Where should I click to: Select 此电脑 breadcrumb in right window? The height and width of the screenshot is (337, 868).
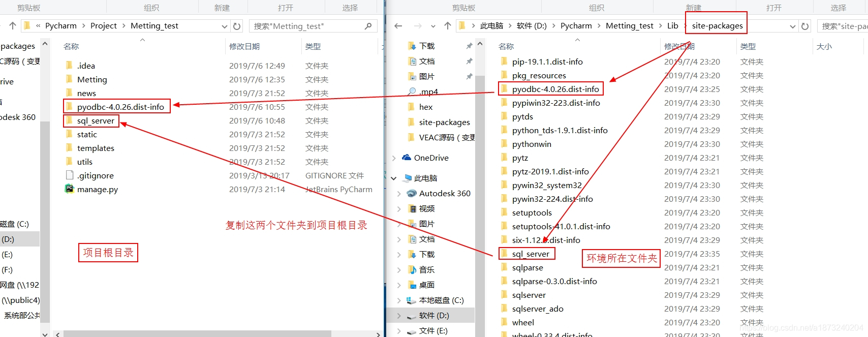click(x=491, y=26)
